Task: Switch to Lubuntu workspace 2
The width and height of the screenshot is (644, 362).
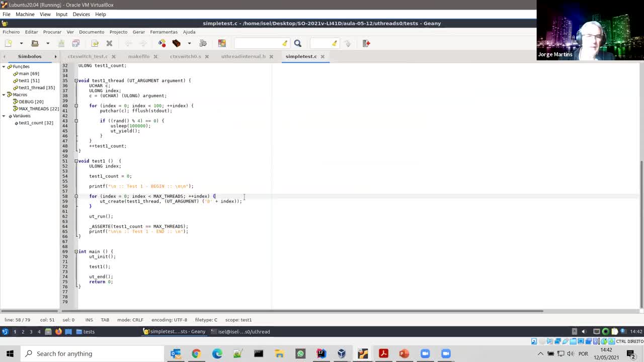Action: [x=23, y=331]
